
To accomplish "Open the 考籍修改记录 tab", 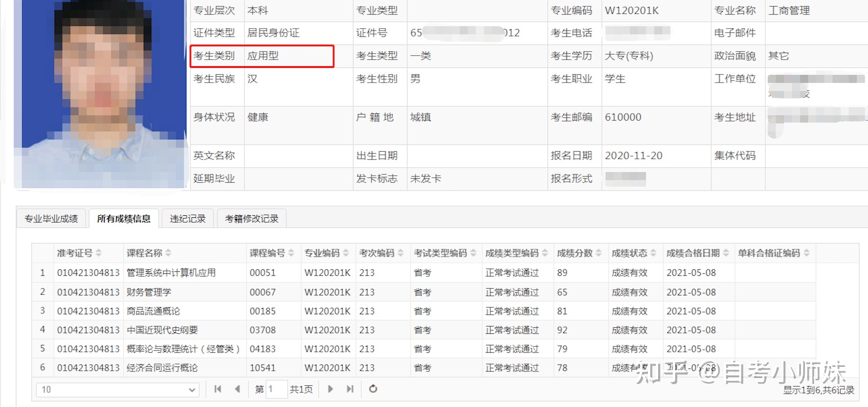I will point(252,219).
